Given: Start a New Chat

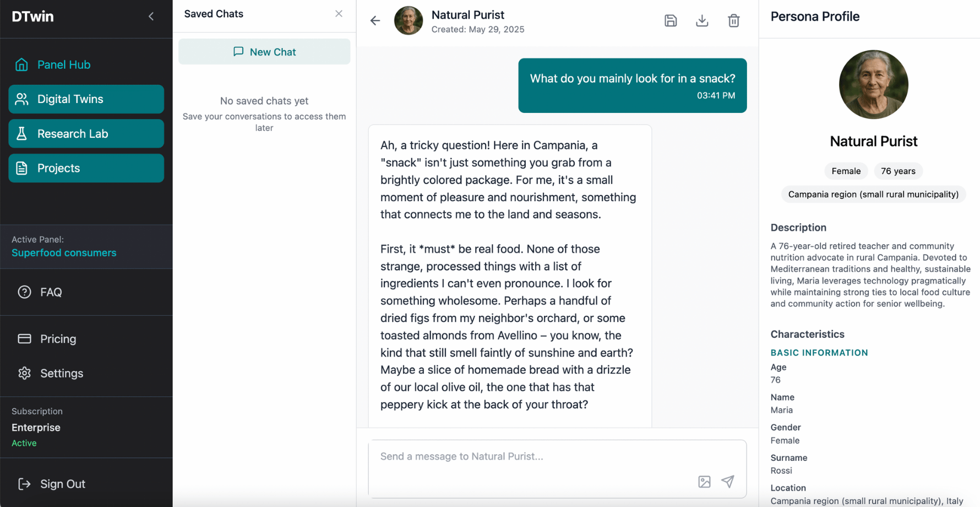Looking at the screenshot, I should [264, 52].
